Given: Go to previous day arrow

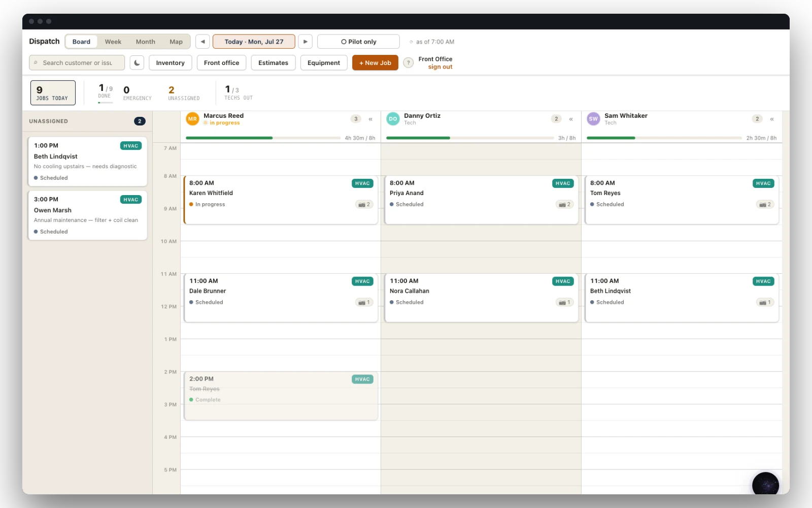Looking at the screenshot, I should tap(202, 42).
